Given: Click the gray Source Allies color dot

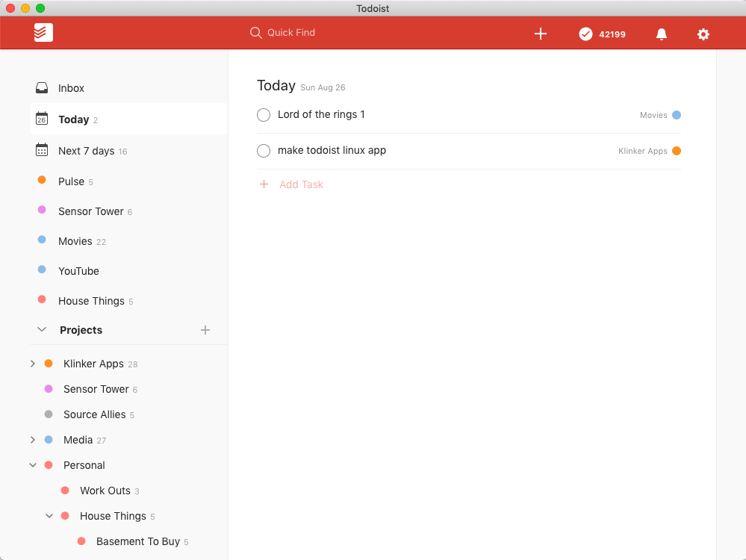Looking at the screenshot, I should click(49, 414).
